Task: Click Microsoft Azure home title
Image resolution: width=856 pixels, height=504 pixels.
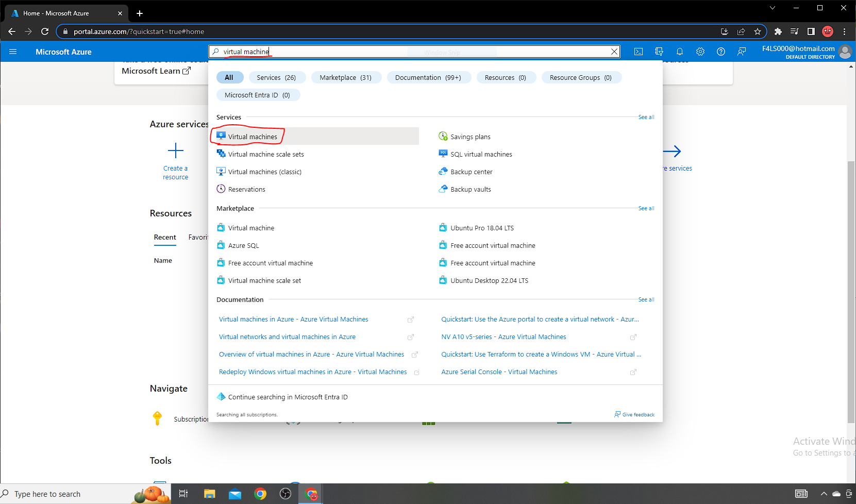Action: 63,52
